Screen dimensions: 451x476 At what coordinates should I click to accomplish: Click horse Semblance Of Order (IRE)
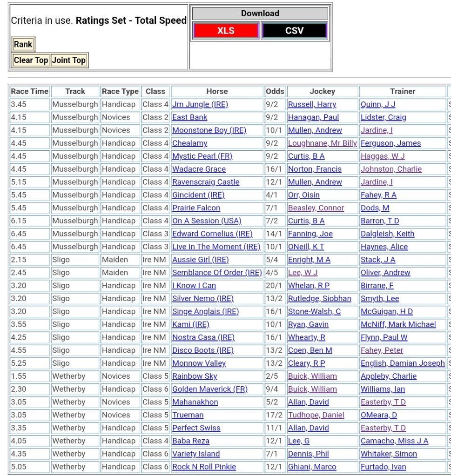click(217, 273)
